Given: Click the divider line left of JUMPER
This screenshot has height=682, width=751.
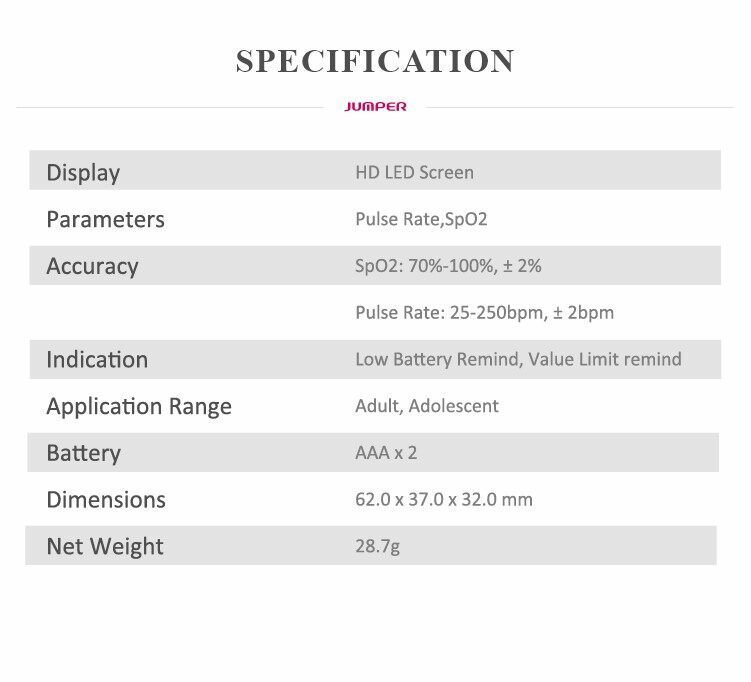Looking at the screenshot, I should point(170,108).
